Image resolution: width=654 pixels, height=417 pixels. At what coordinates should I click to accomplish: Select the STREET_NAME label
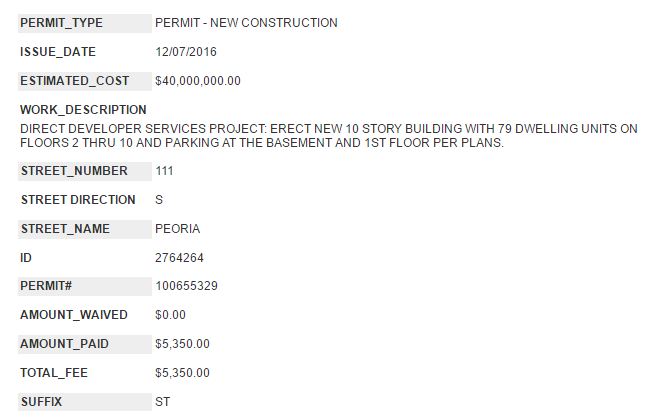point(65,229)
